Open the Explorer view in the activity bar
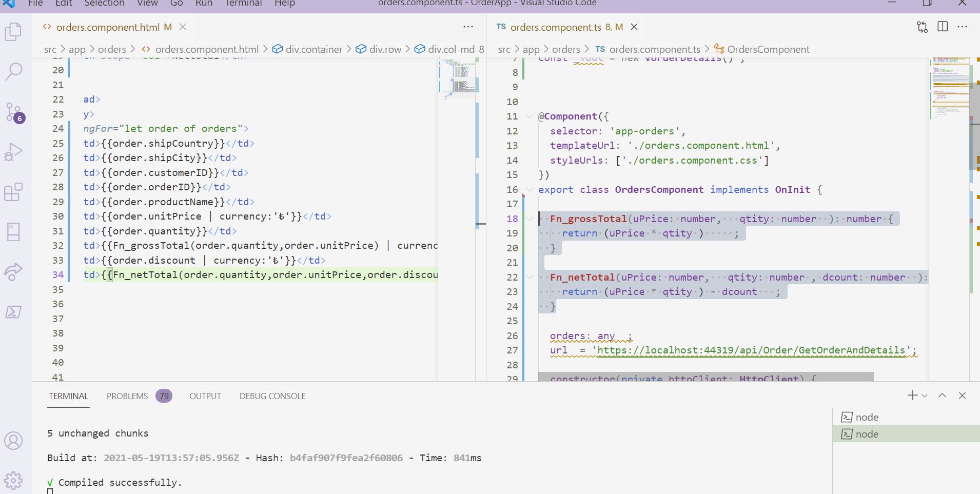This screenshot has height=494, width=980. point(13,32)
